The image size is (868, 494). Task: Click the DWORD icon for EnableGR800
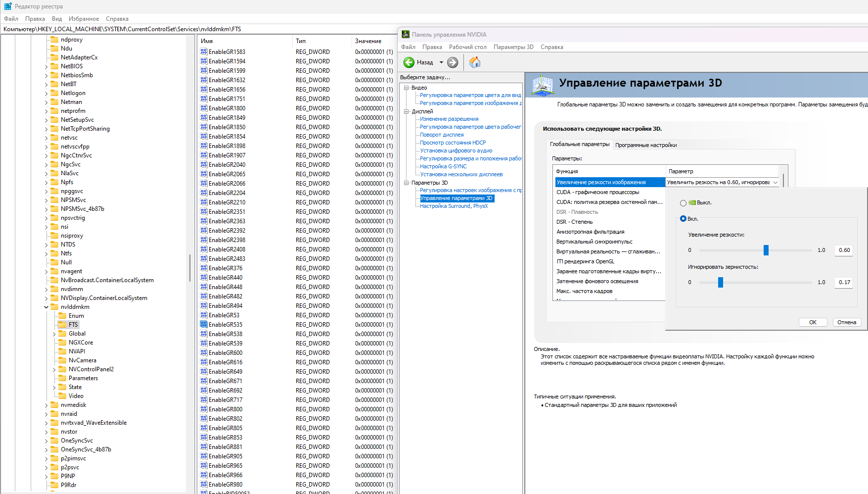click(204, 409)
